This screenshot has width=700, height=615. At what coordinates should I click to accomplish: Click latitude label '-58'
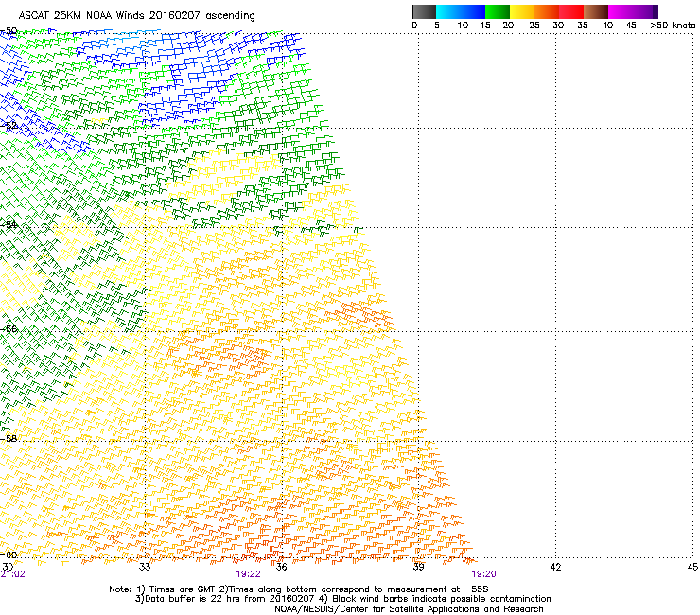click(9, 438)
